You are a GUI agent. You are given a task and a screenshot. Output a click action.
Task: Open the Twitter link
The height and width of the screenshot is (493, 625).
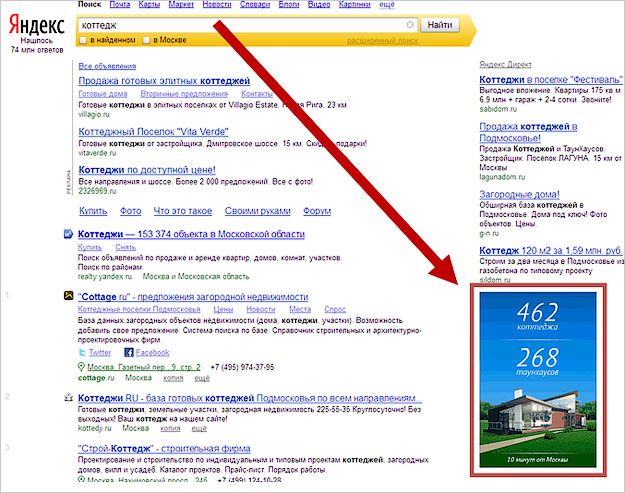click(100, 353)
